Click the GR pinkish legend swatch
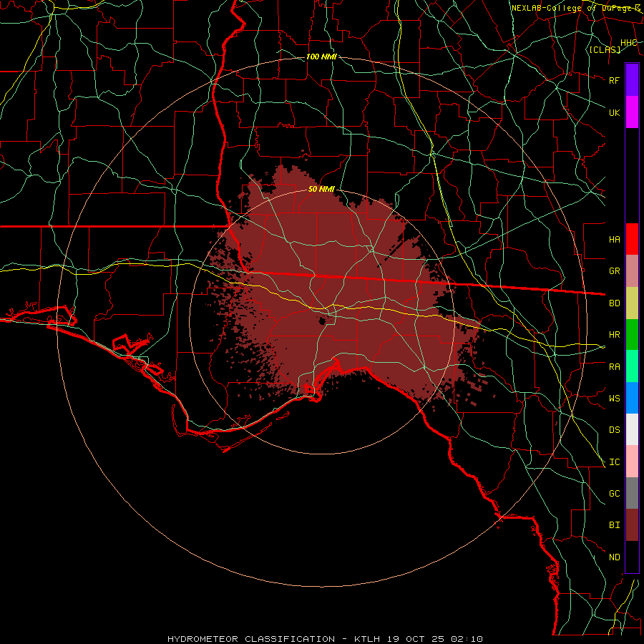Viewport: 644px width, 644px height. coord(632,271)
